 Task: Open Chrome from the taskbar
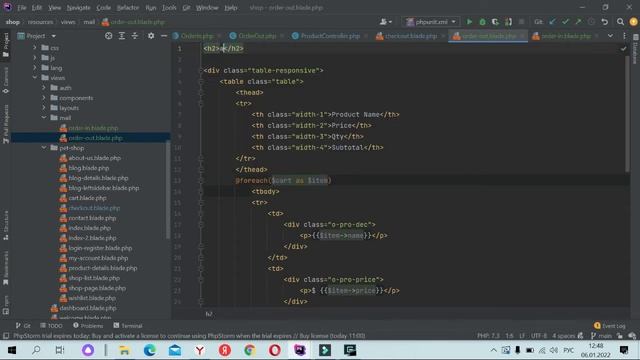(250, 350)
